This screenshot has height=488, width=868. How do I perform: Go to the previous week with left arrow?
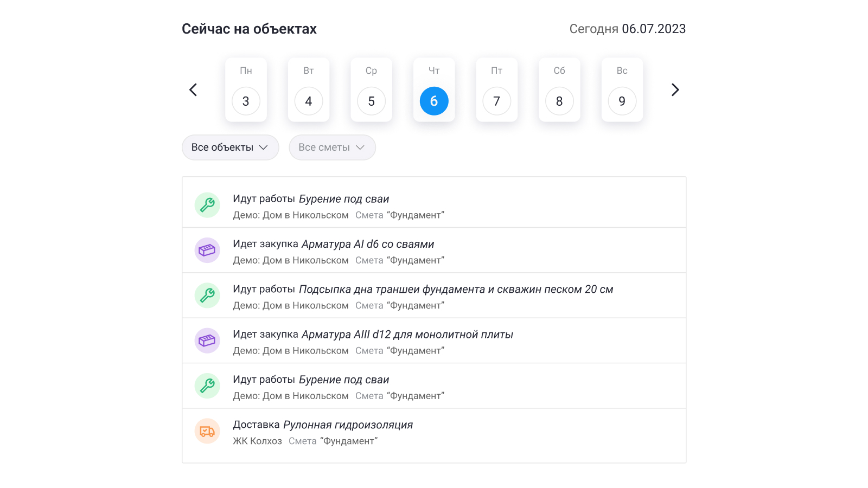(x=193, y=90)
